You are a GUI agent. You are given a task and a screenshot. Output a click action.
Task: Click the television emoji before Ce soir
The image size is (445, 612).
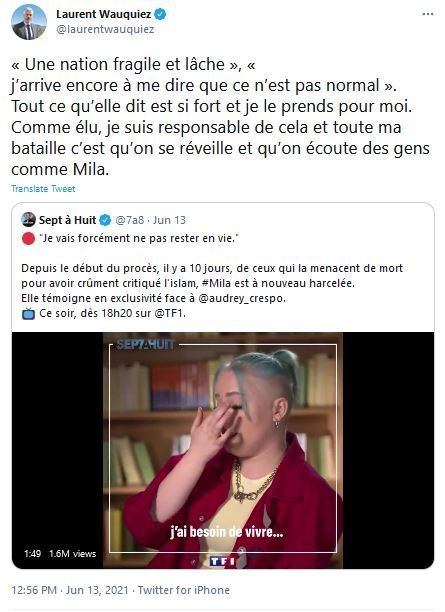(x=28, y=314)
